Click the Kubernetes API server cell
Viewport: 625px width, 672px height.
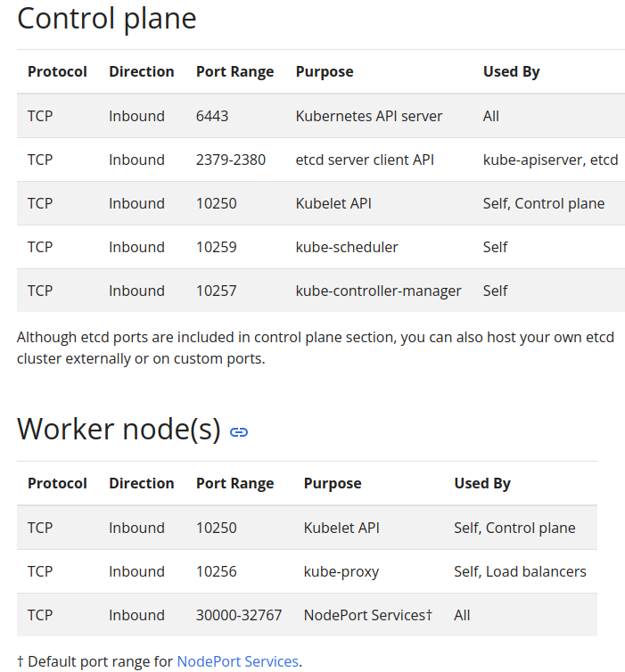click(x=369, y=116)
